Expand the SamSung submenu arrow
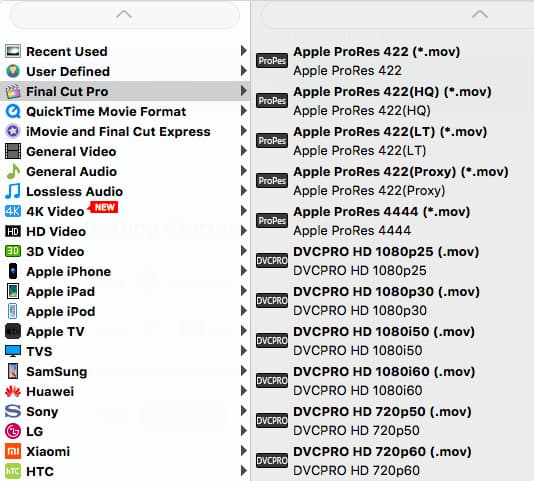Screen dimensions: 534x481 pyautogui.click(x=244, y=370)
